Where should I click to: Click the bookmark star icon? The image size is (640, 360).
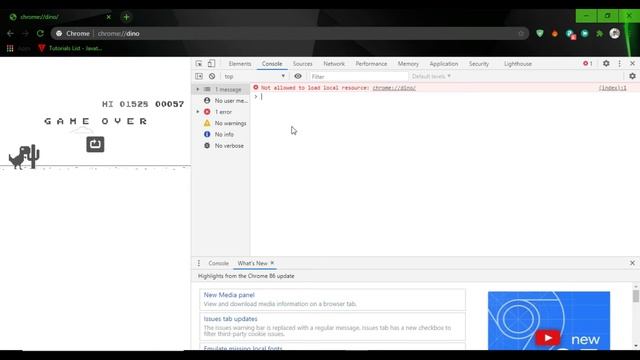click(521, 33)
